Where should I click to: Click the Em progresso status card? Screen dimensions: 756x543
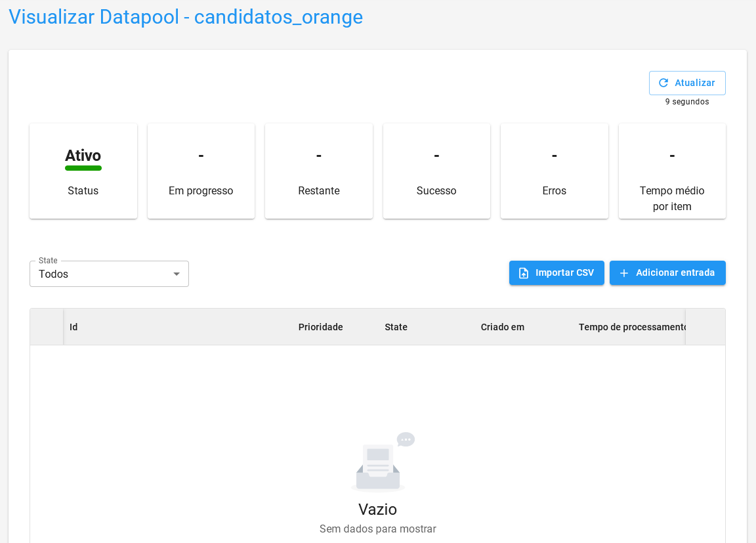coord(201,171)
